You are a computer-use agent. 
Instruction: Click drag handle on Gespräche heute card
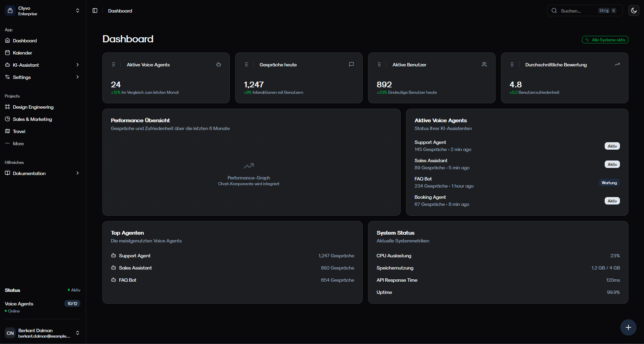[x=246, y=64]
